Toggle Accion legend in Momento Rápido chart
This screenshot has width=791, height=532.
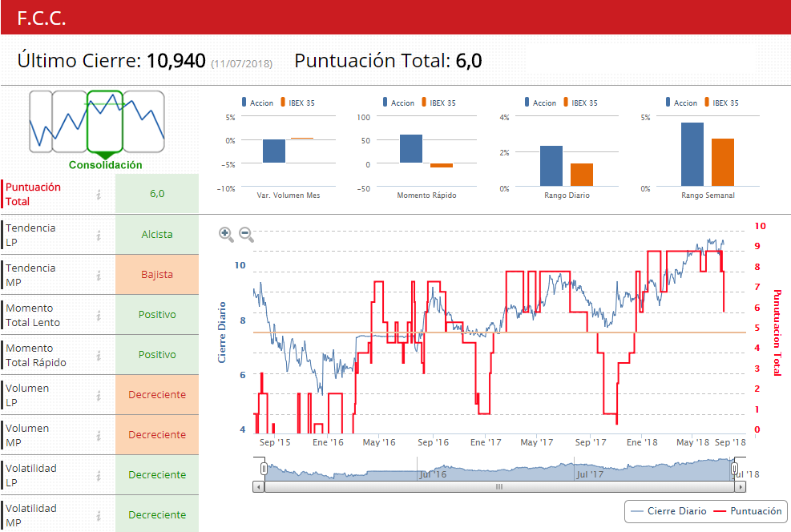pos(398,103)
